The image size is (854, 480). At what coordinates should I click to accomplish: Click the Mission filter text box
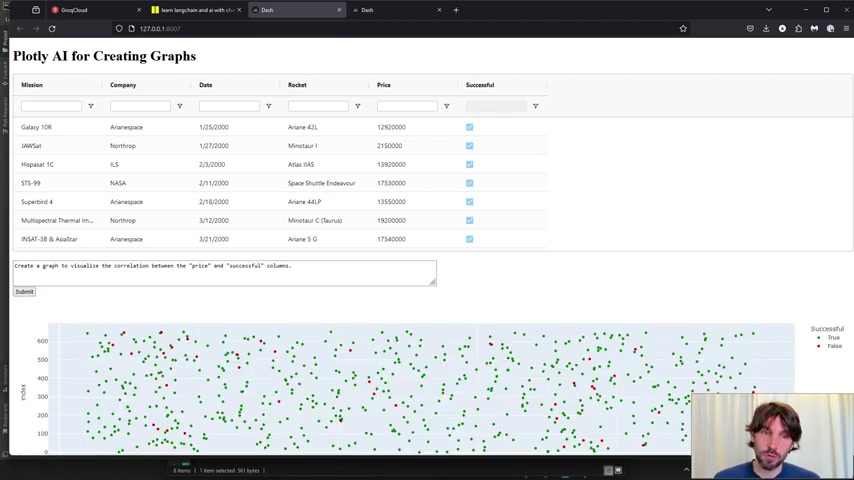[51, 106]
